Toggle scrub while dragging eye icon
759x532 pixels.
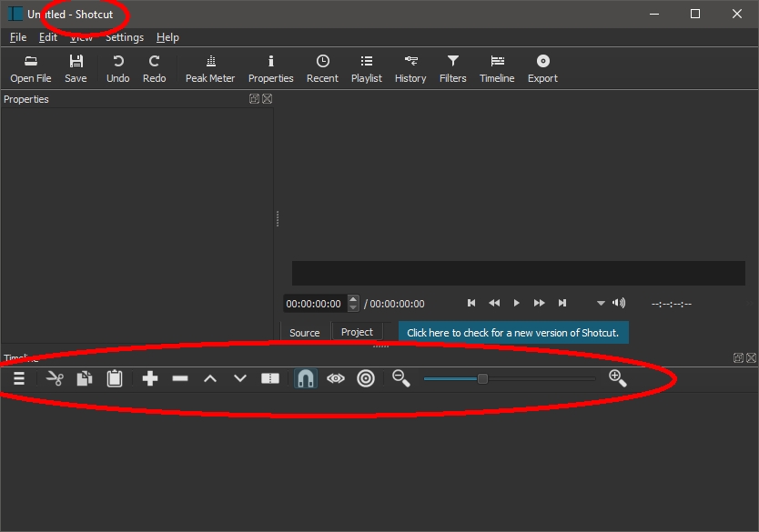336,378
